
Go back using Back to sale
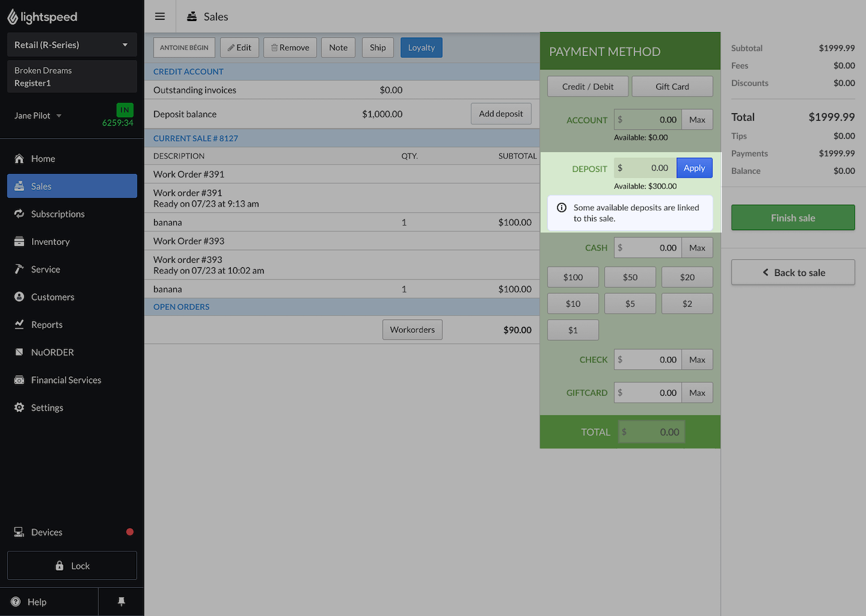(x=792, y=273)
